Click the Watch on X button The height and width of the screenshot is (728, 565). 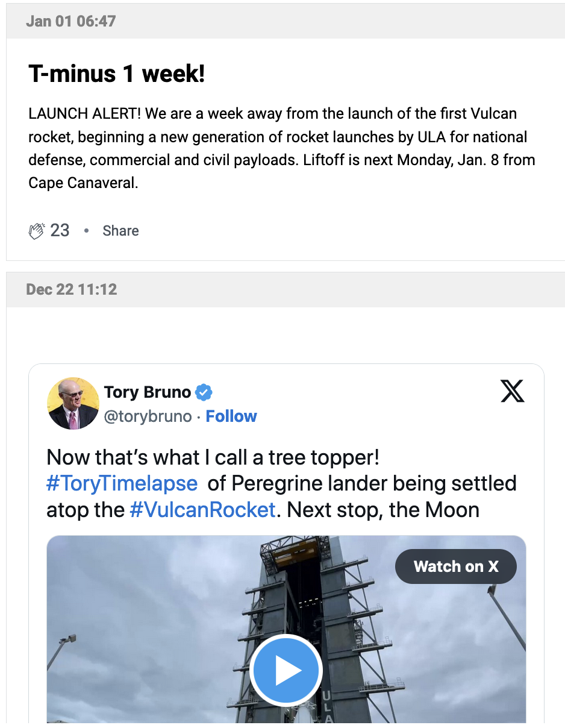point(456,566)
